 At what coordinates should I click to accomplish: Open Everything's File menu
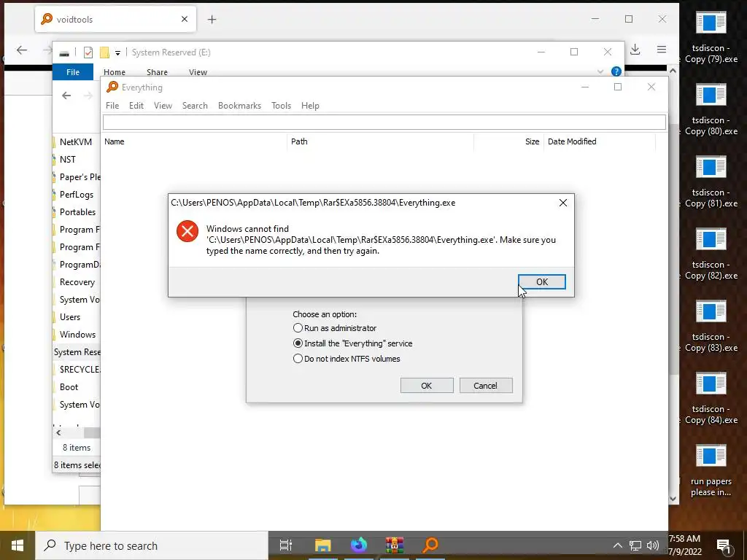pos(112,106)
